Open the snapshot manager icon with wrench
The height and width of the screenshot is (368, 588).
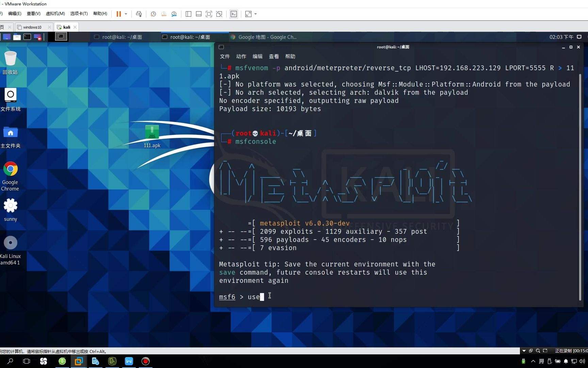(x=174, y=14)
